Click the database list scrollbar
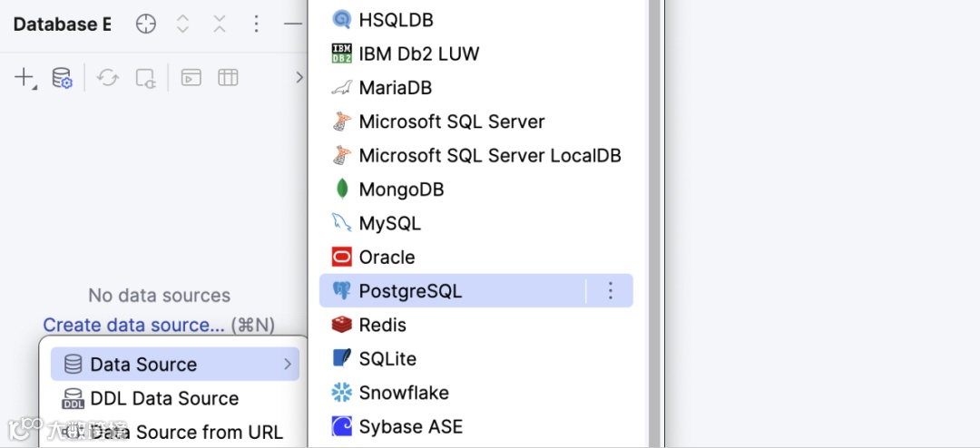This screenshot has height=448, width=980. [x=654, y=224]
